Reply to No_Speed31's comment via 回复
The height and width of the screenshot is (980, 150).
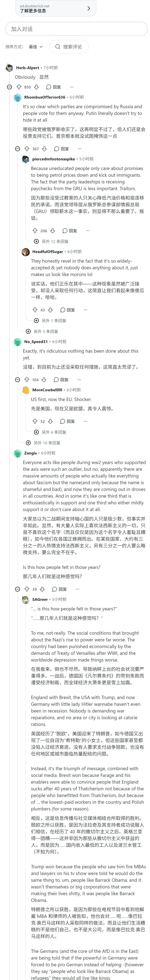pos(61,380)
